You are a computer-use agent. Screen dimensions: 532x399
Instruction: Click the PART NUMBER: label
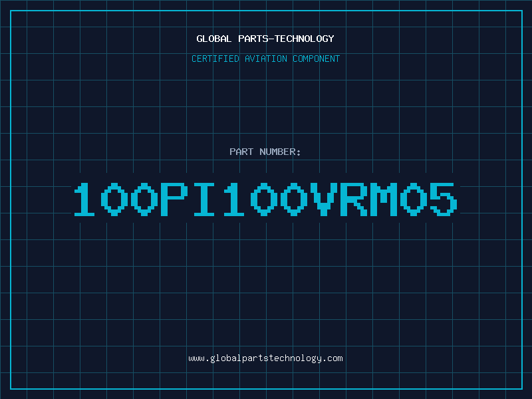pos(265,152)
